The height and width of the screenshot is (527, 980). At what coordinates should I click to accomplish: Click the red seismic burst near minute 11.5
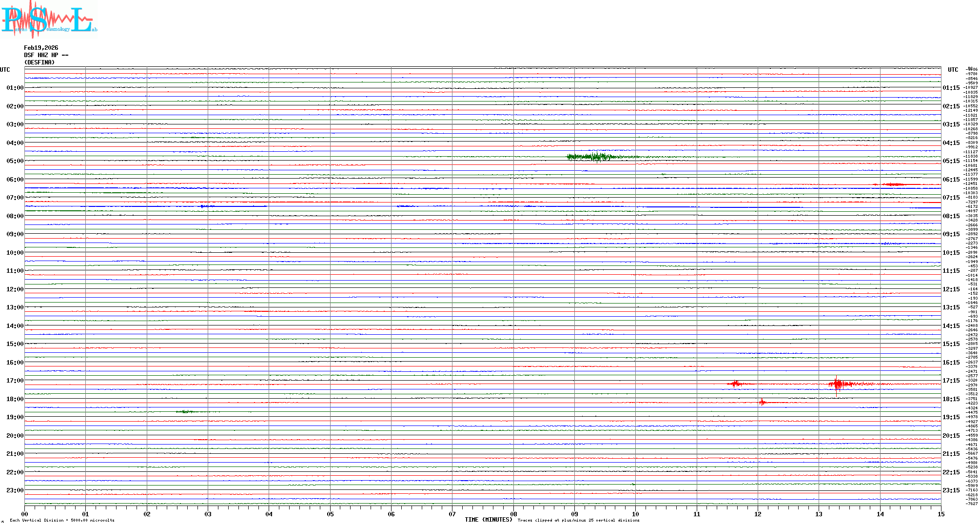[736, 384]
